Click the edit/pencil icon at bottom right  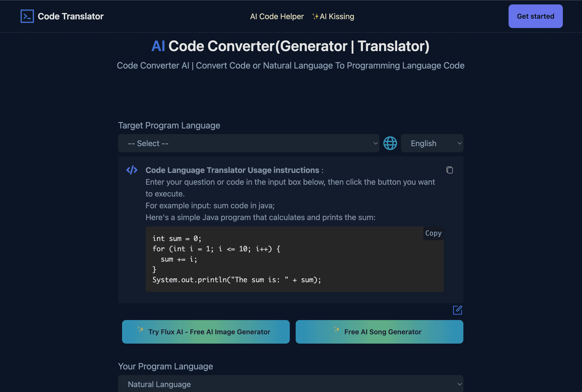(457, 310)
